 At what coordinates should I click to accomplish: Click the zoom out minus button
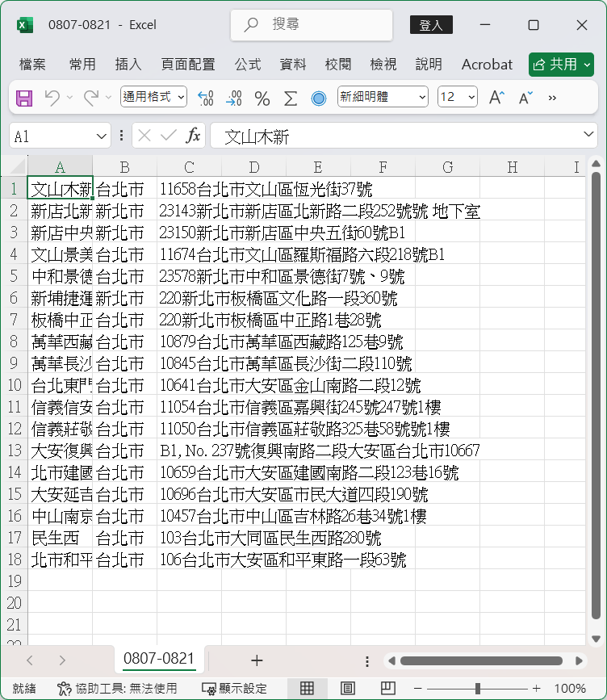point(417,689)
